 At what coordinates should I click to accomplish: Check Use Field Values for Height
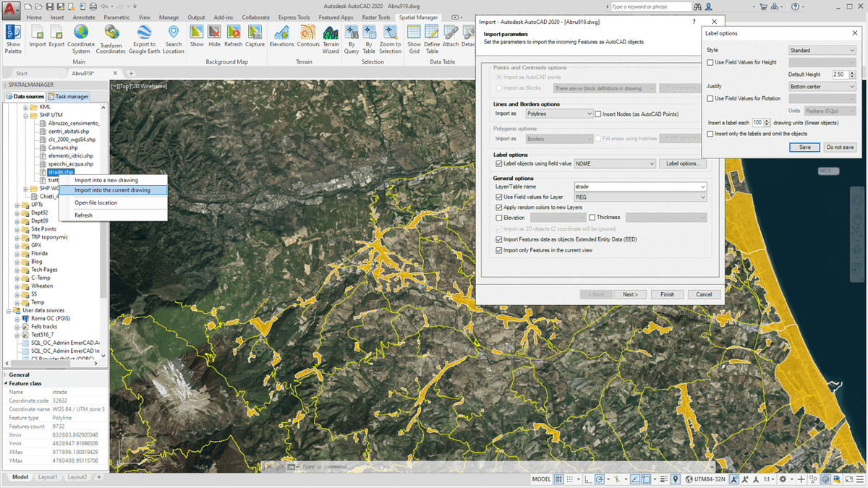710,62
